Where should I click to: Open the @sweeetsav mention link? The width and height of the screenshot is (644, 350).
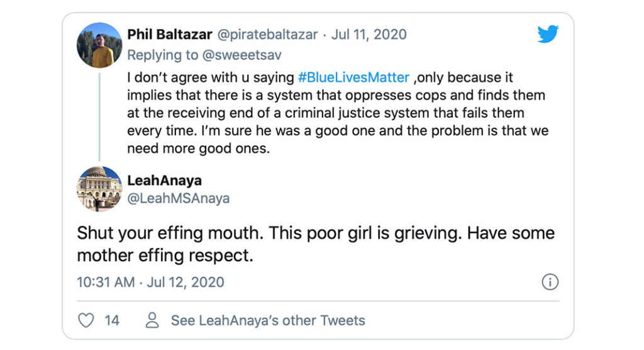point(241,55)
